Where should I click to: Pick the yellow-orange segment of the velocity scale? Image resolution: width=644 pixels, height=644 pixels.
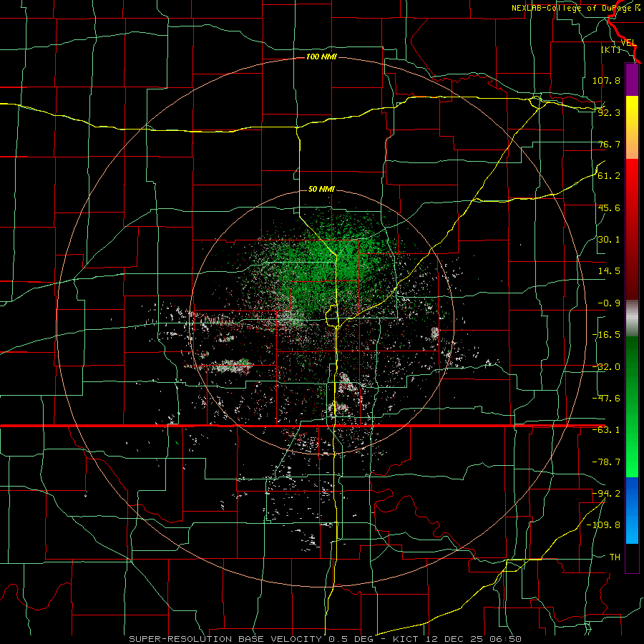[x=632, y=127]
